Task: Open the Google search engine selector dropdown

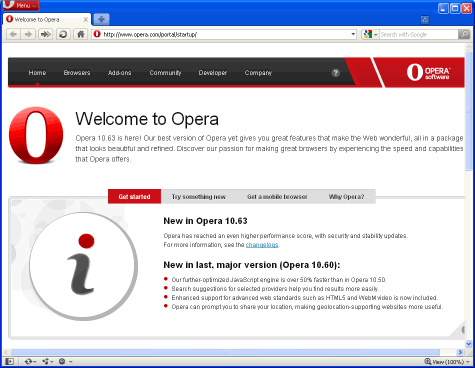Action: (x=371, y=34)
